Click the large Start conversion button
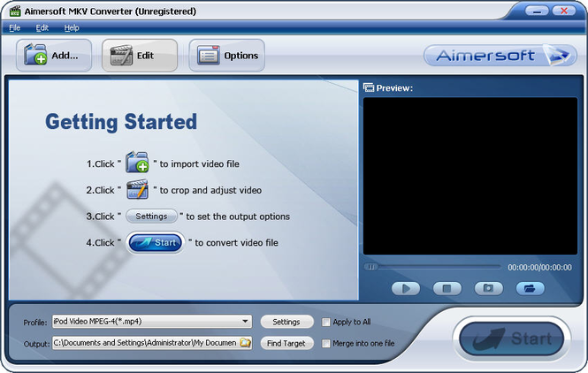588x373 pixels. coord(512,339)
